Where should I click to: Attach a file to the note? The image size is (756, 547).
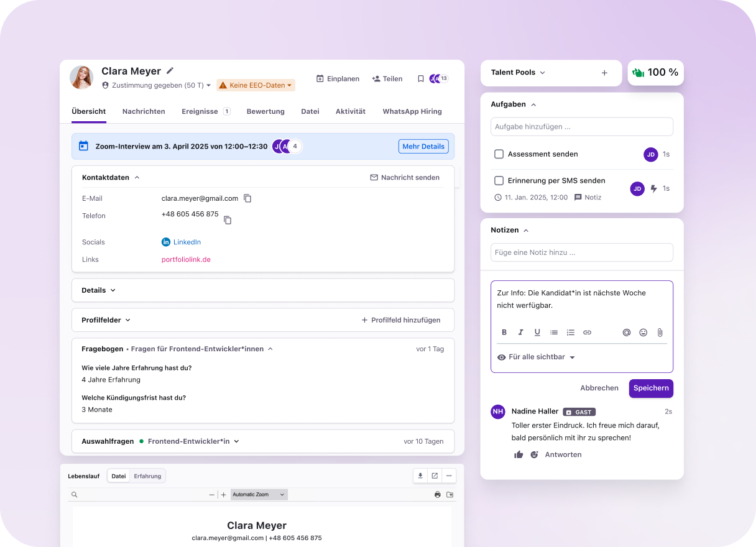click(x=660, y=333)
